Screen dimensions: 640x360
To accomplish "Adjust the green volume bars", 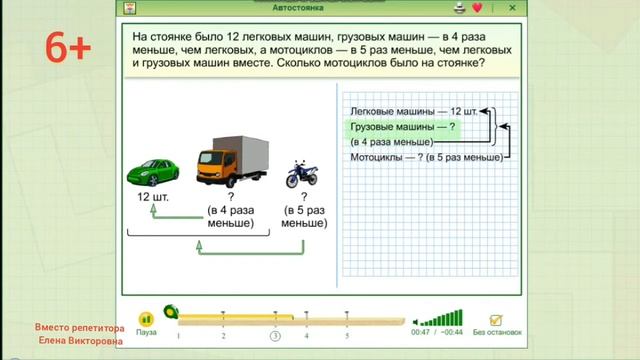I will pyautogui.click(x=442, y=318).
